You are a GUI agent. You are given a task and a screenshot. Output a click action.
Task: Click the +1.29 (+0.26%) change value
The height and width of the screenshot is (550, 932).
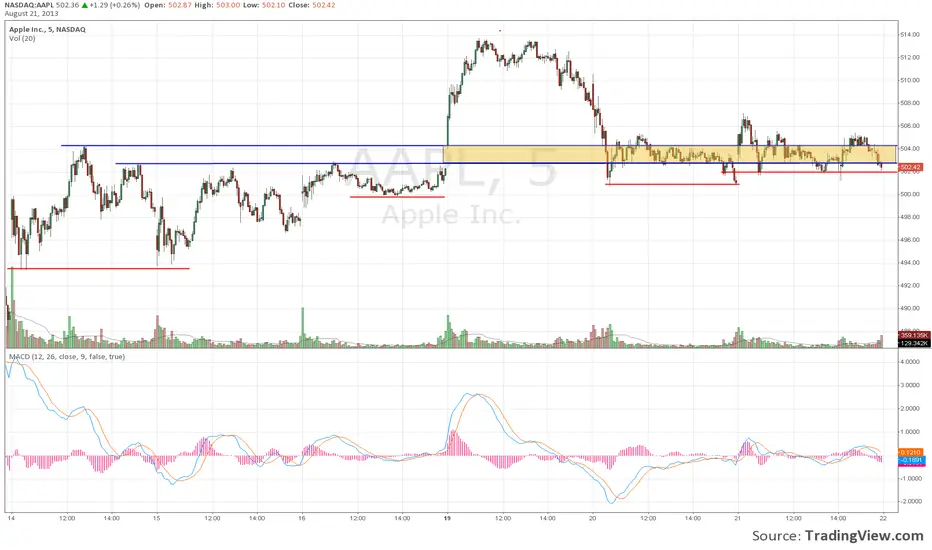coord(115,5)
